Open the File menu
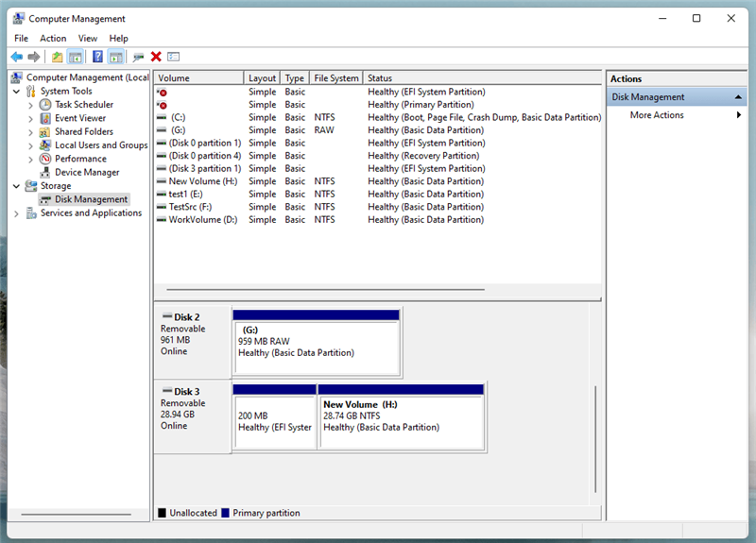Image resolution: width=756 pixels, height=543 pixels. point(21,38)
